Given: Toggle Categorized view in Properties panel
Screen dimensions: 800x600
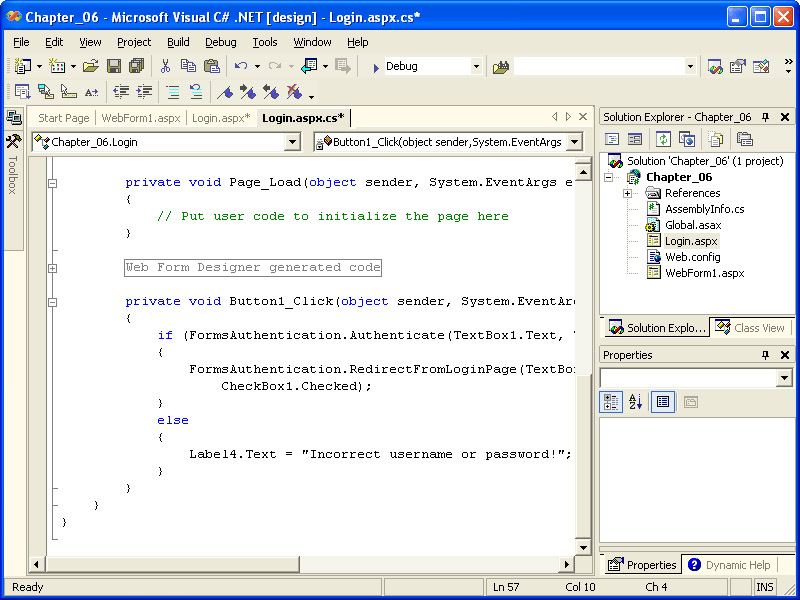Looking at the screenshot, I should coord(611,402).
